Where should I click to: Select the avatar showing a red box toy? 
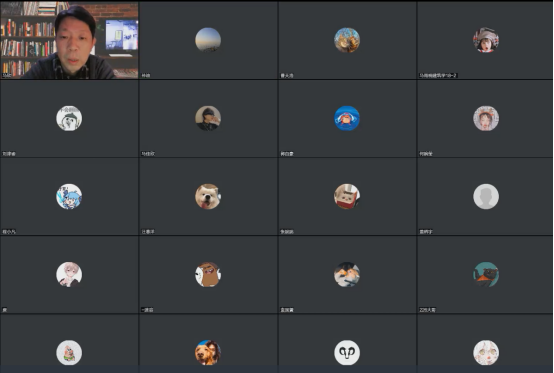coord(347,196)
